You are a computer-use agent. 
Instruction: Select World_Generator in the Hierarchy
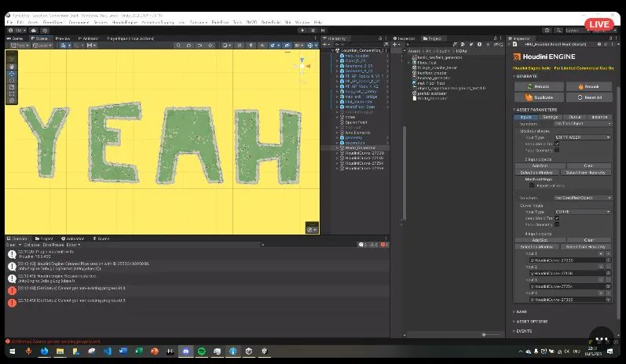click(x=360, y=148)
